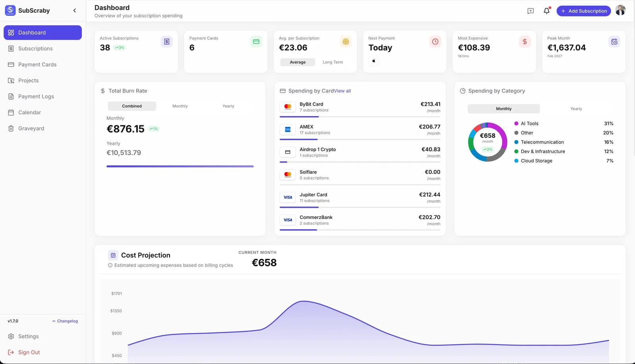
Task: Go to Dashboard in the sidebar
Action: click(x=43, y=33)
